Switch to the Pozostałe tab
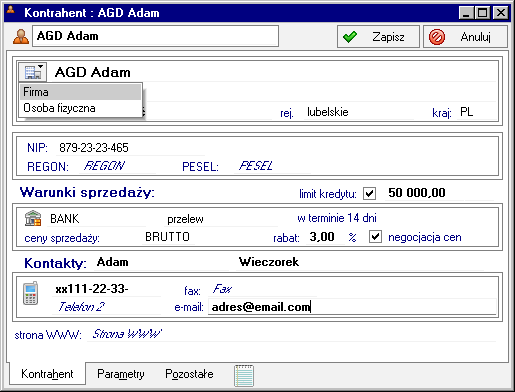Image resolution: width=515 pixels, height=392 pixels. 189,374
